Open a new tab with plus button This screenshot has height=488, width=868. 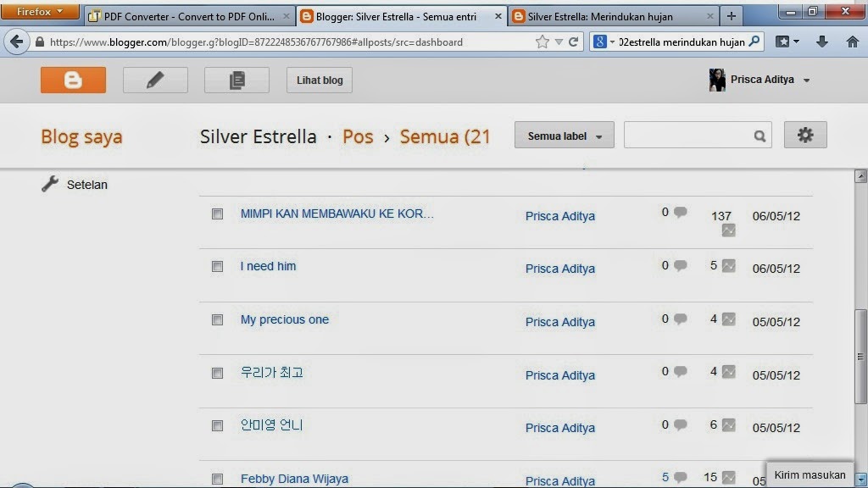pyautogui.click(x=732, y=17)
